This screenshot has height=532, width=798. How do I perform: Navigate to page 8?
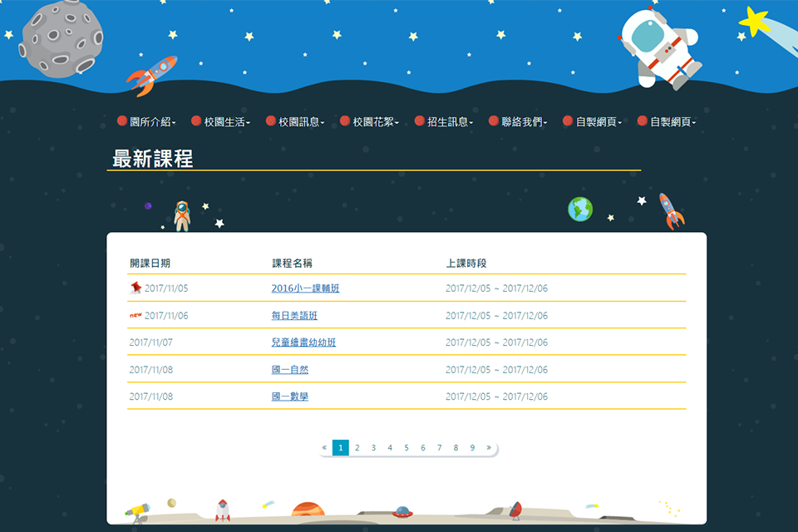click(x=456, y=447)
